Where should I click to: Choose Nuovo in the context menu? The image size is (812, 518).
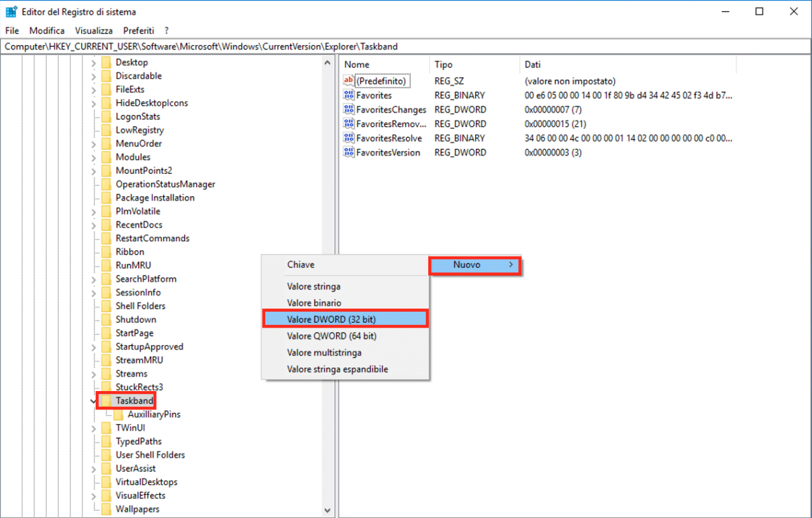point(475,265)
